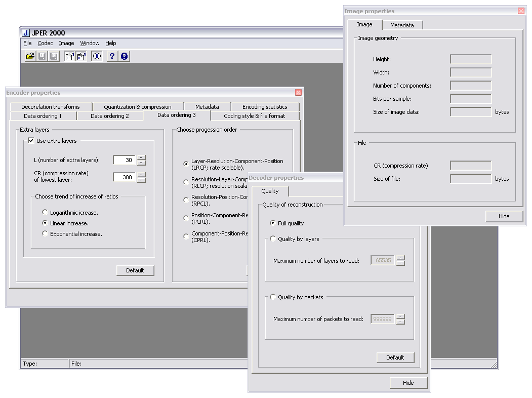Uncheck the Use extra layers checkbox
Image resolution: width=532 pixels, height=398 pixels.
click(31, 140)
